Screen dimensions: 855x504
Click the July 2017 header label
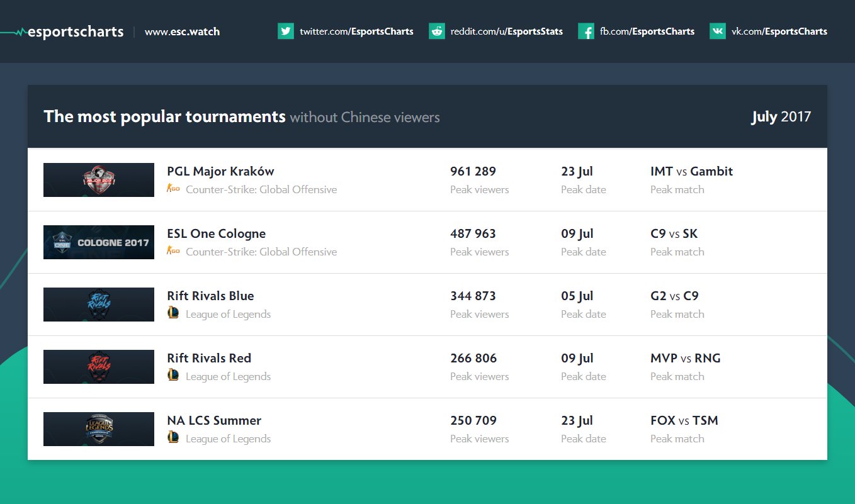(781, 116)
